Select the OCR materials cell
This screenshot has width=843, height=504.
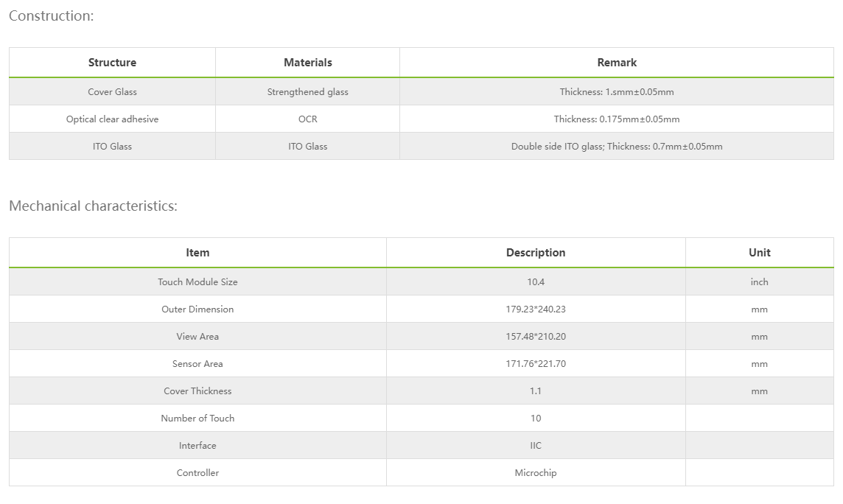click(308, 119)
